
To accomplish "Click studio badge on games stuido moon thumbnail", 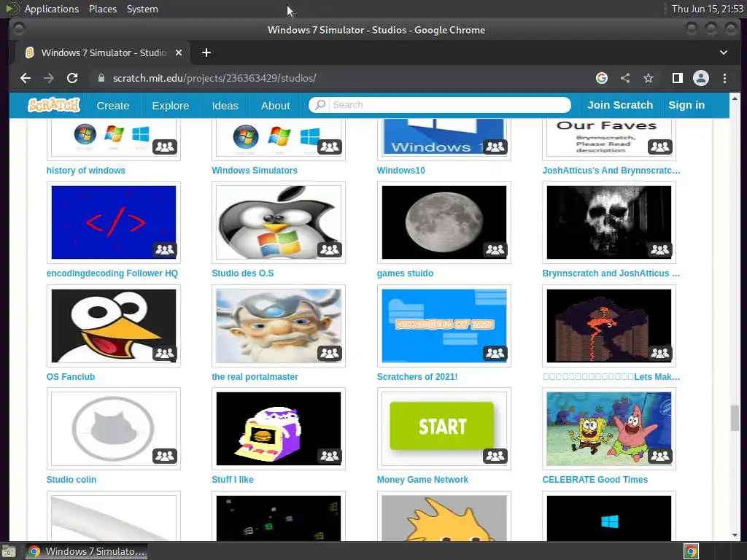I will point(495,249).
